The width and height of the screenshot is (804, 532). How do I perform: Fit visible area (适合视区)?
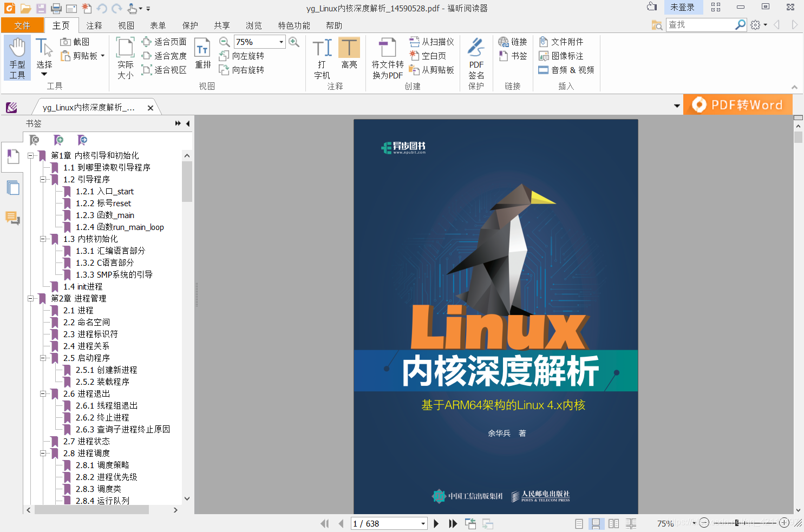pos(164,70)
